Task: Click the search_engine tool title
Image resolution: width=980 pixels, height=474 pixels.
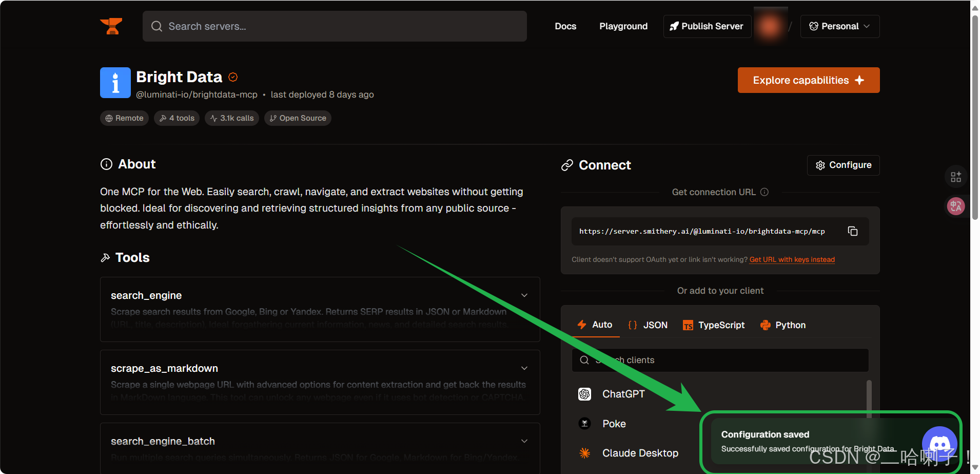Action: tap(146, 295)
